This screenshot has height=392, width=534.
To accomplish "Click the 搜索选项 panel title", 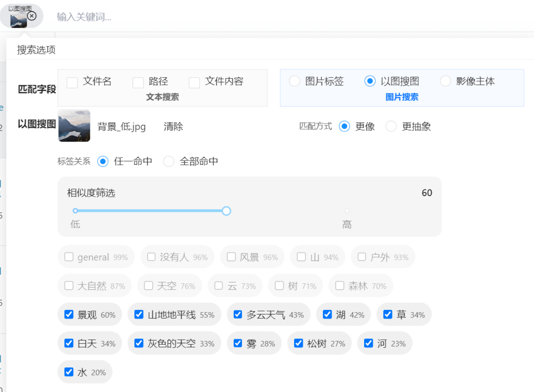I will (37, 50).
